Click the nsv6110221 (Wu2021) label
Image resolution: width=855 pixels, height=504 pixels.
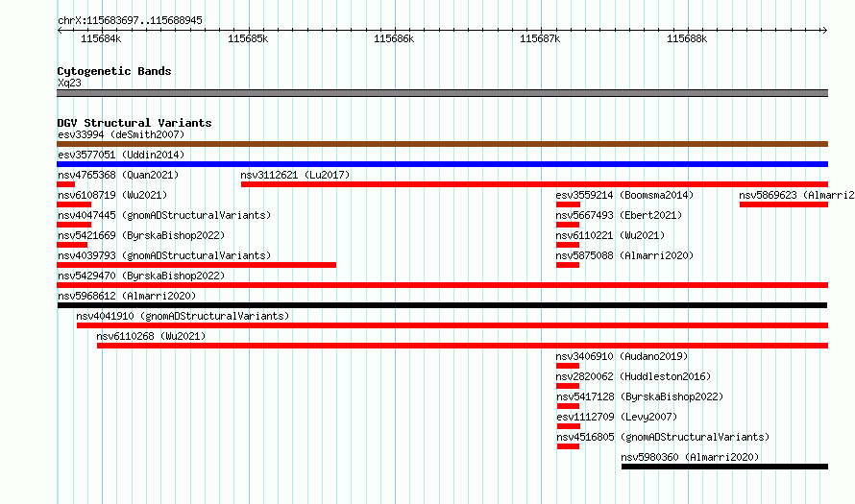(610, 235)
